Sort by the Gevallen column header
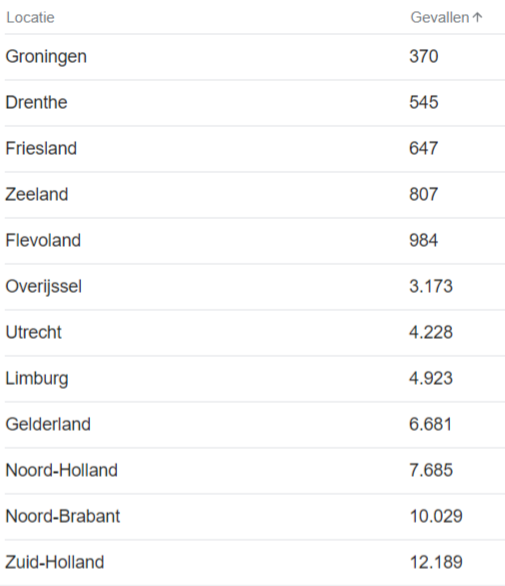 [440, 18]
